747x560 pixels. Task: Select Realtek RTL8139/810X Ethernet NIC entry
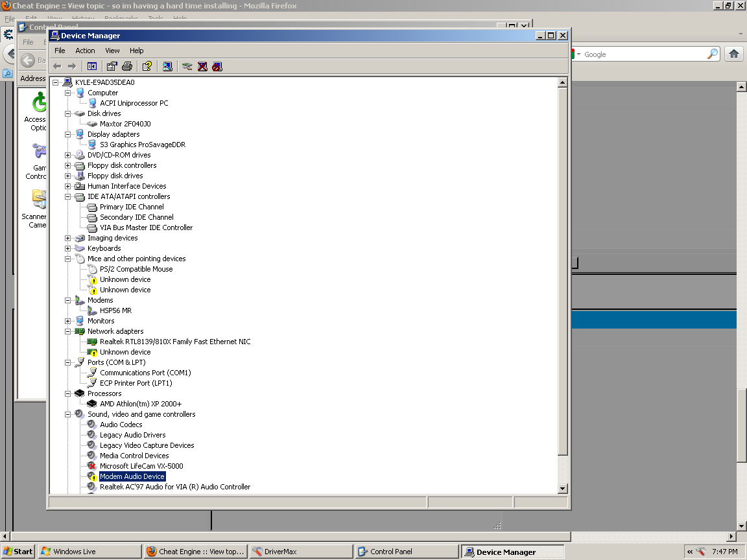(174, 342)
